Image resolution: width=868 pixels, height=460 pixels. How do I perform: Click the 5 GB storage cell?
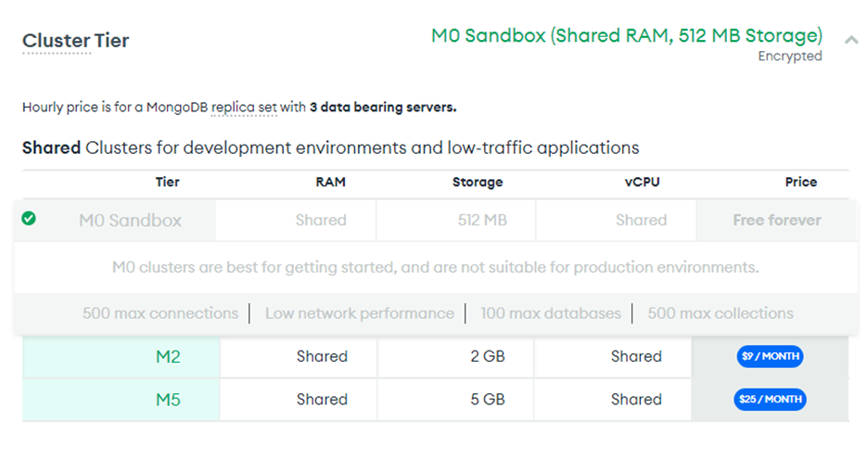pos(488,400)
